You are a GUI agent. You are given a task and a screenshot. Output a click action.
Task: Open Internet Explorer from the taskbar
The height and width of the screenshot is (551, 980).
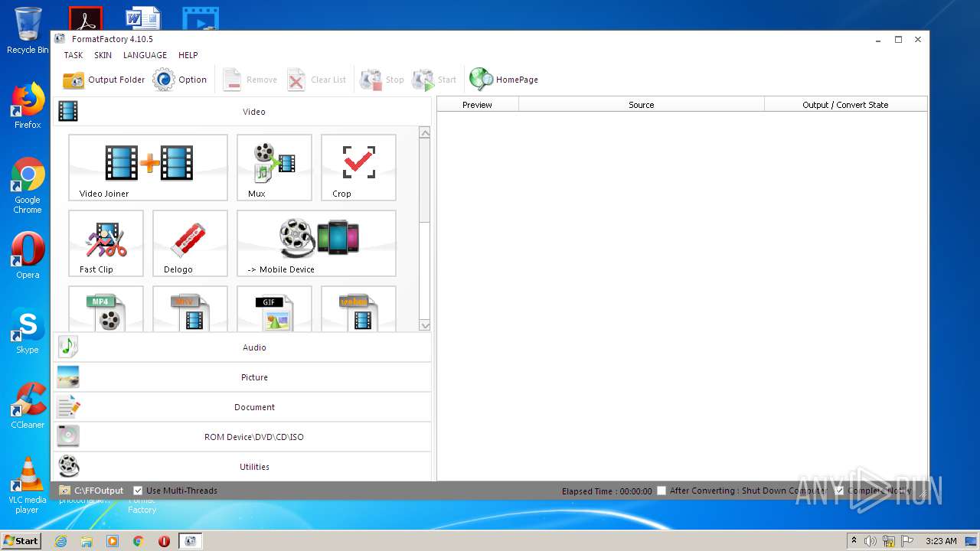pyautogui.click(x=60, y=541)
